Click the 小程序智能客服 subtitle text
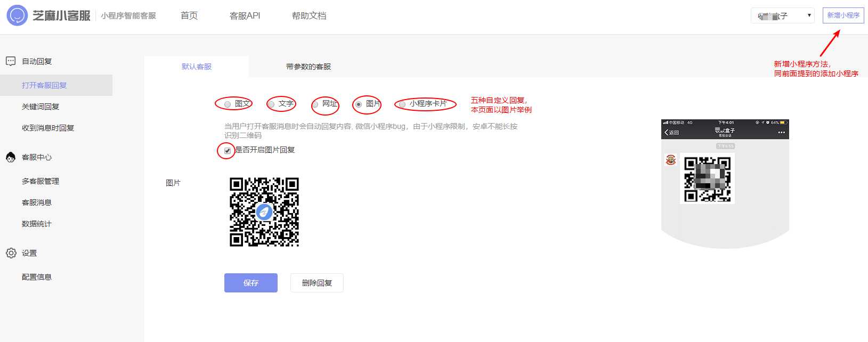 [x=128, y=16]
